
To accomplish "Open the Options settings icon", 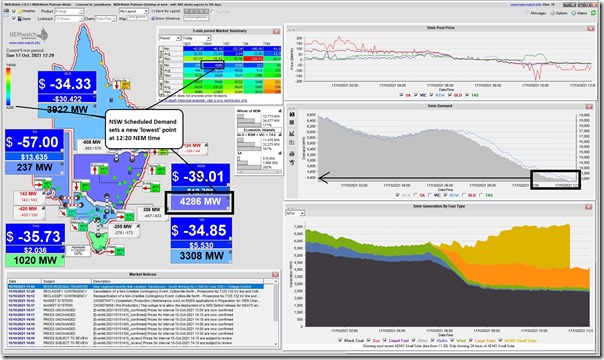I will (553, 13).
